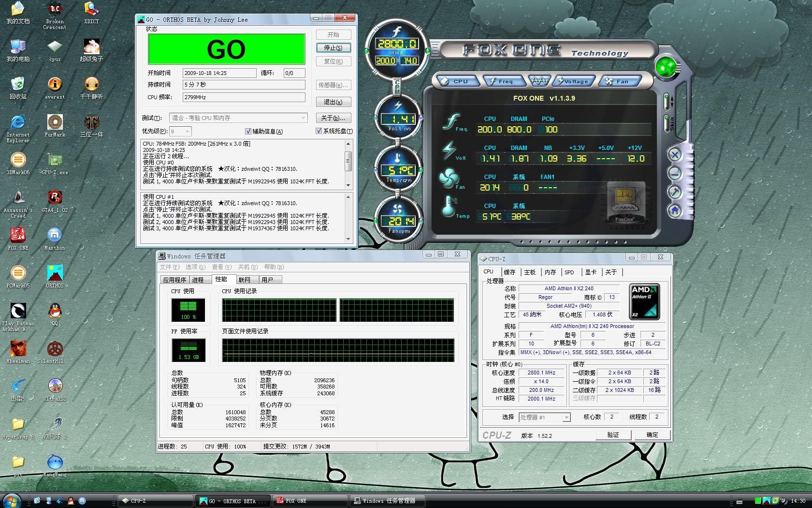
Task: Click the Windows Start orb
Action: [12, 500]
